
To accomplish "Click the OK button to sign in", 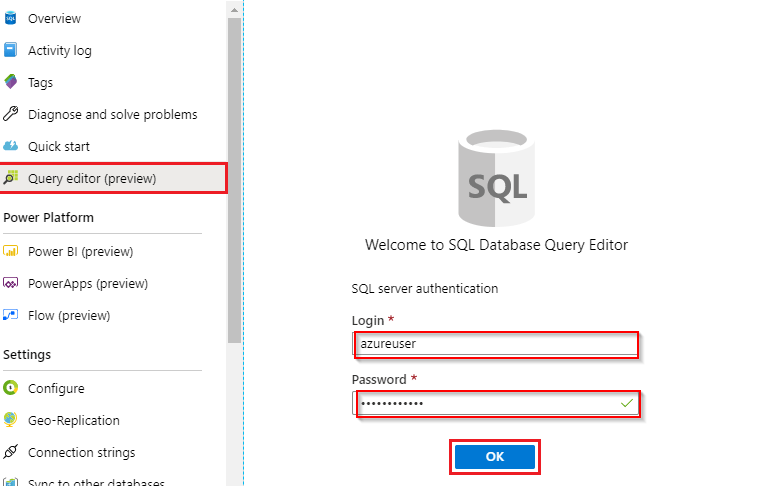I will [495, 456].
